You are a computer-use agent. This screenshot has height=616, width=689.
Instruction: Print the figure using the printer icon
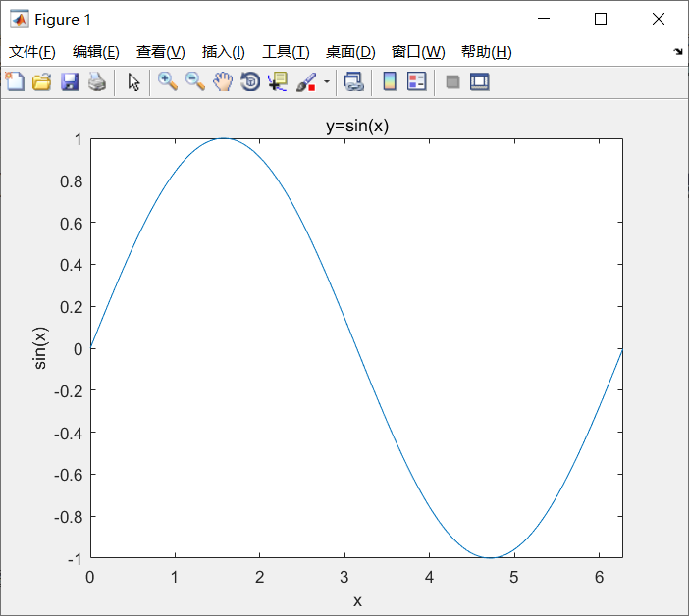click(x=97, y=81)
